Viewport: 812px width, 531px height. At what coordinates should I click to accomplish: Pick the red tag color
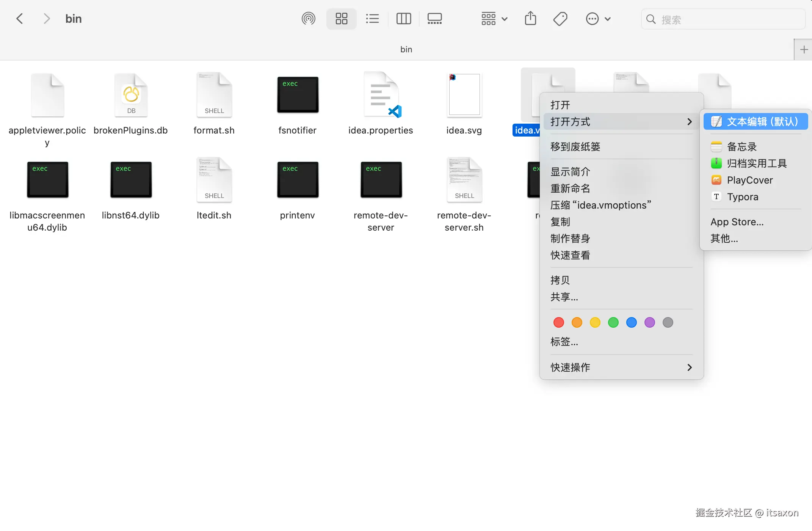coord(558,322)
